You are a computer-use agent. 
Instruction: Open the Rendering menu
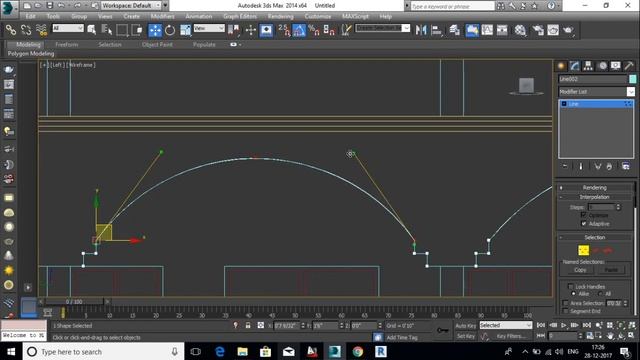[280, 16]
